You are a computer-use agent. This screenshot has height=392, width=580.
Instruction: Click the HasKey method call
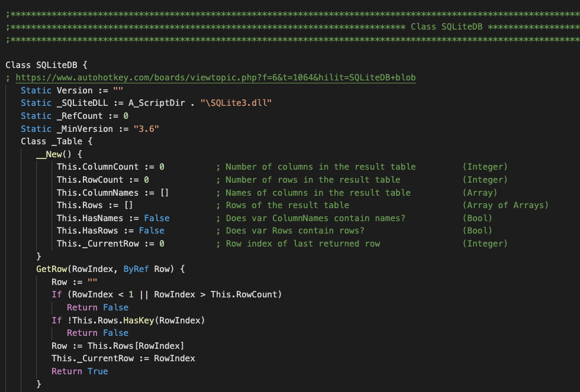pyautogui.click(x=138, y=320)
